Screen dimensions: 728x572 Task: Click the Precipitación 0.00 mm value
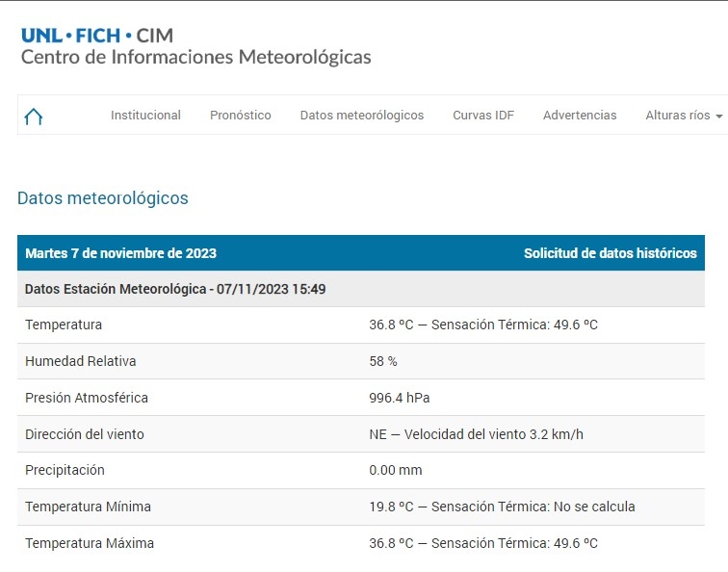(396, 470)
